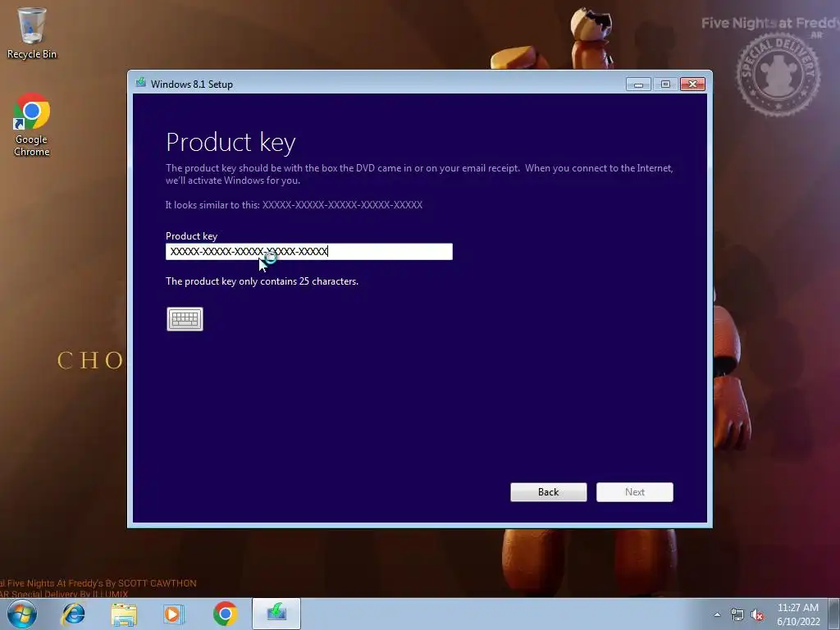
Task: Select the Google Chrome desktop shortcut
Action: click(x=32, y=126)
